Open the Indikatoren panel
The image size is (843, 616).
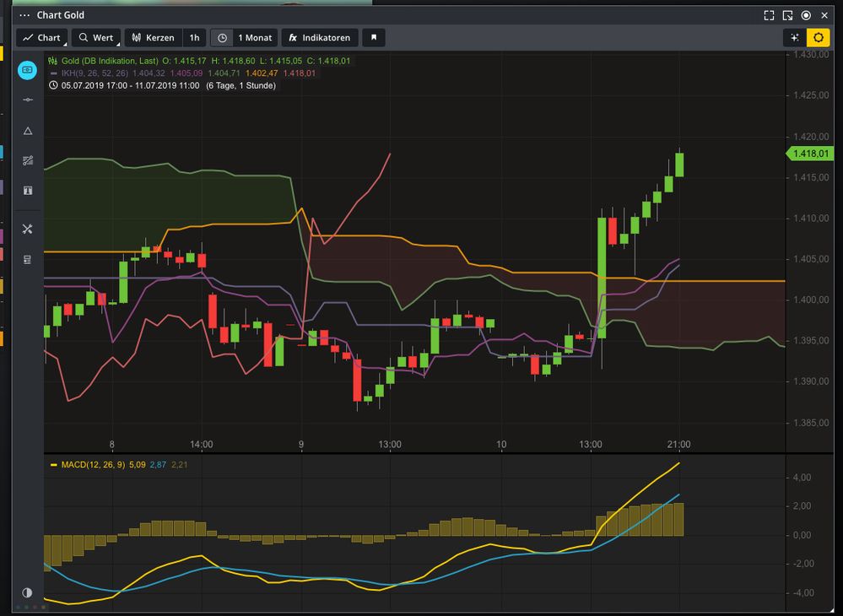point(320,37)
